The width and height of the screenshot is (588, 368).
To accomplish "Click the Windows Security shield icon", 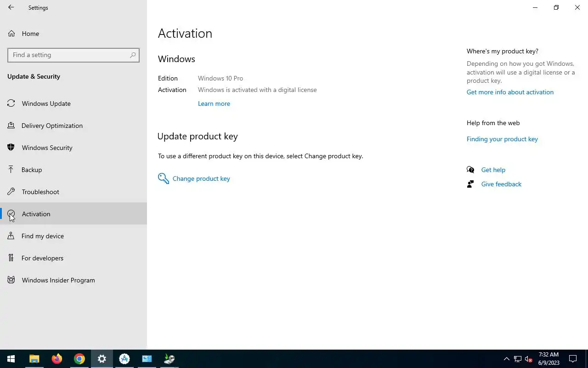I will tap(11, 148).
